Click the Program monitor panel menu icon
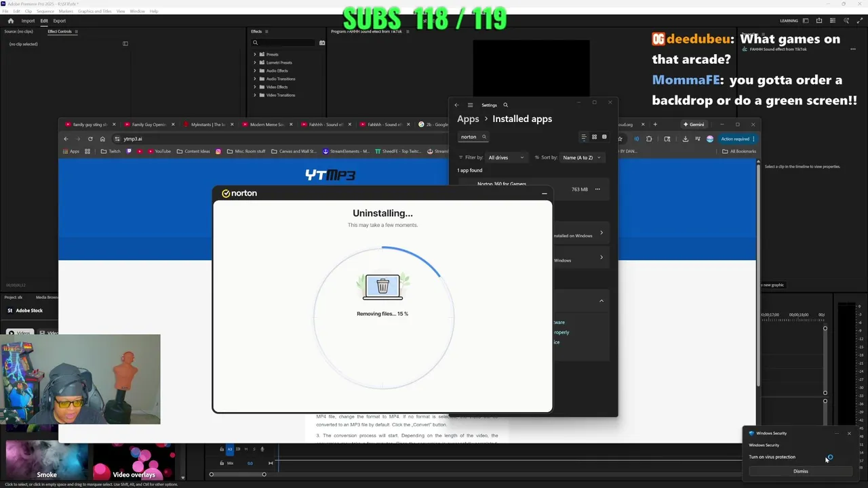The height and width of the screenshot is (488, 868). point(409,31)
